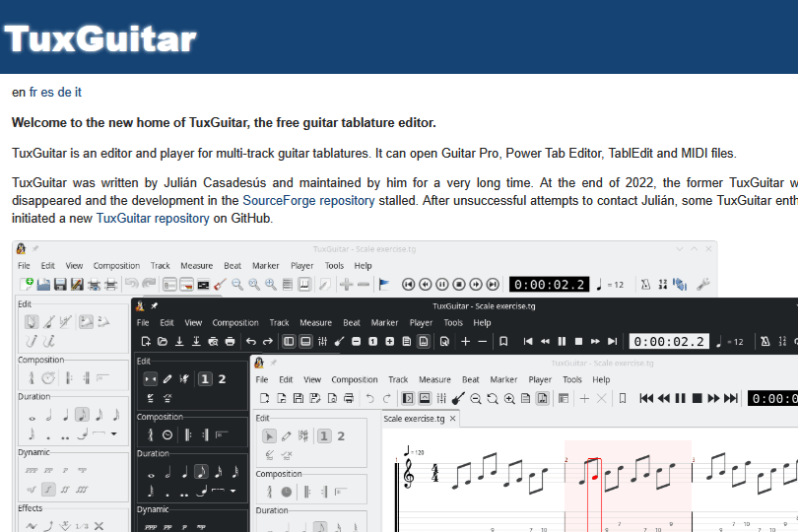Toggle voice 2 in the front window Edit panel
This screenshot has width=798, height=532.
[340, 435]
